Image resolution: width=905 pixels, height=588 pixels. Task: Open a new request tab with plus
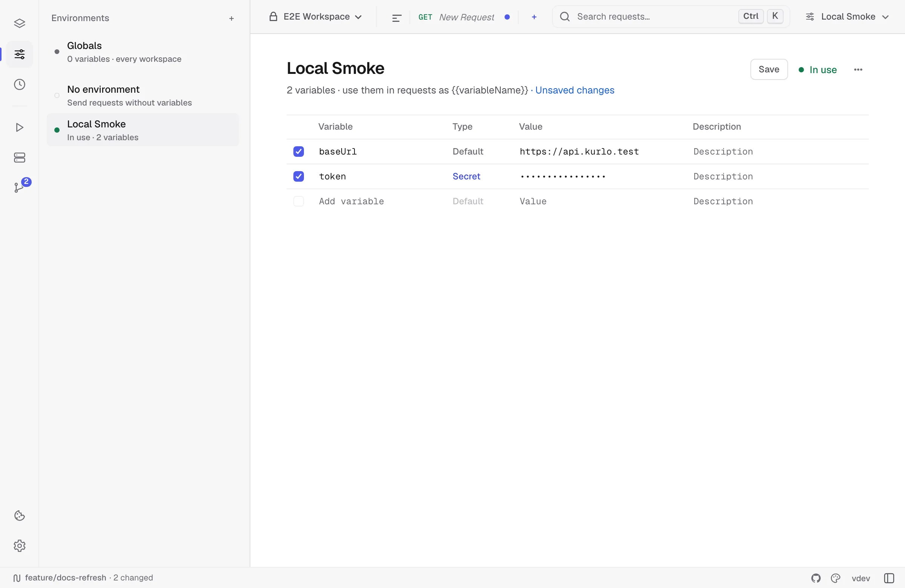pyautogui.click(x=534, y=17)
